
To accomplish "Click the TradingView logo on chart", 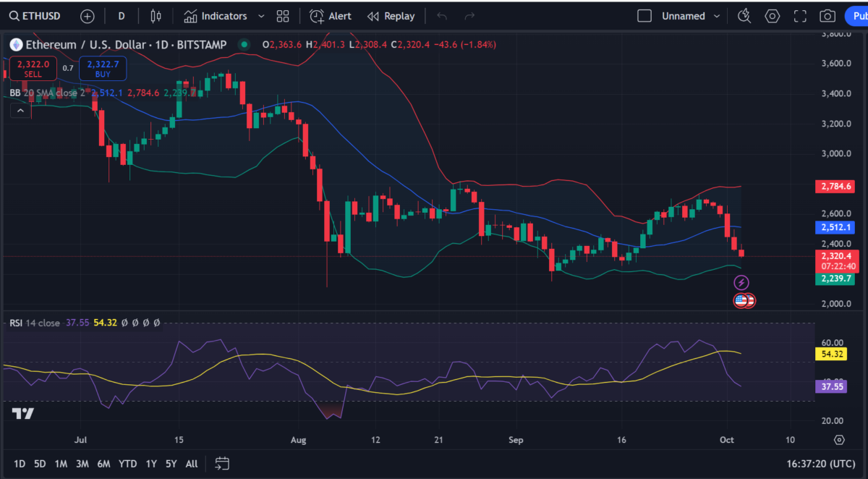I will [x=22, y=414].
